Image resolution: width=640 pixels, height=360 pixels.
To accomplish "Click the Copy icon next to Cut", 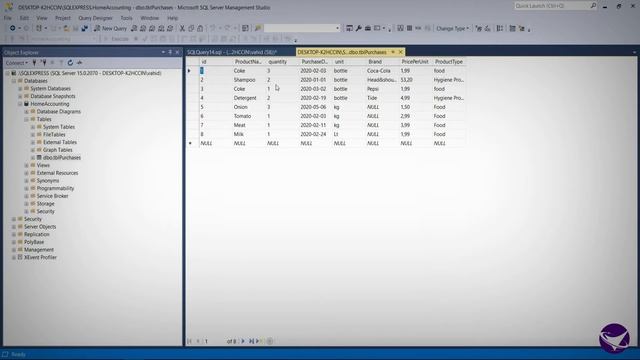I will point(191,28).
